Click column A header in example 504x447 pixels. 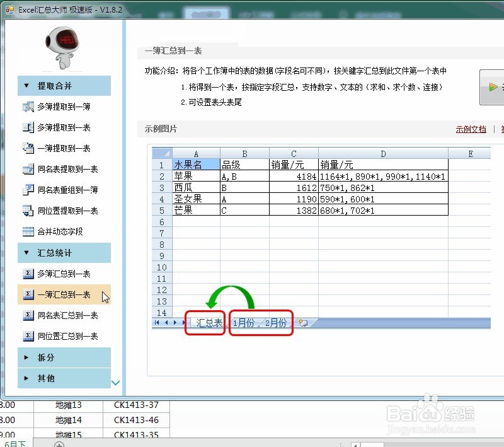pyautogui.click(x=196, y=154)
